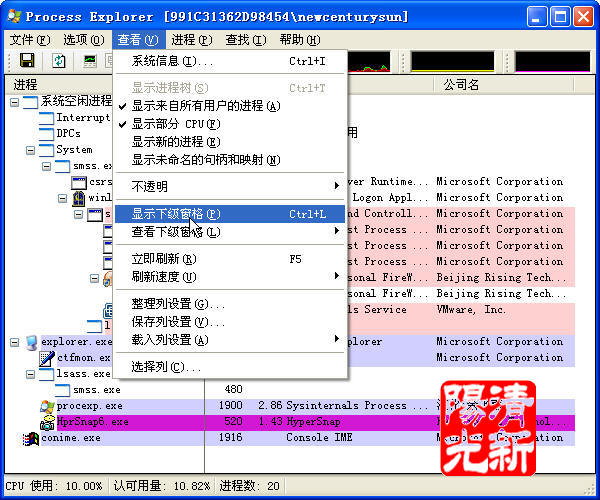Close the Process Explorer window
The height and width of the screenshot is (500, 600).
point(584,17)
